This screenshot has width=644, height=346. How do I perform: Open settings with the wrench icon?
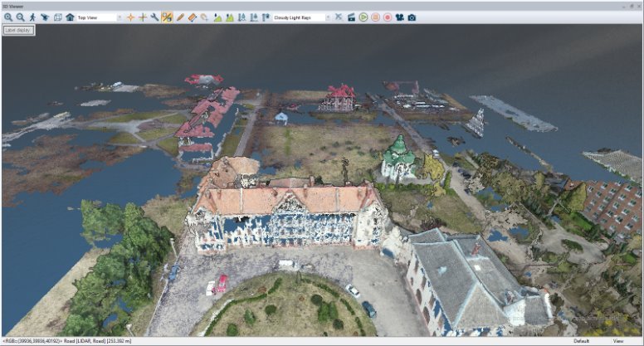click(x=154, y=17)
